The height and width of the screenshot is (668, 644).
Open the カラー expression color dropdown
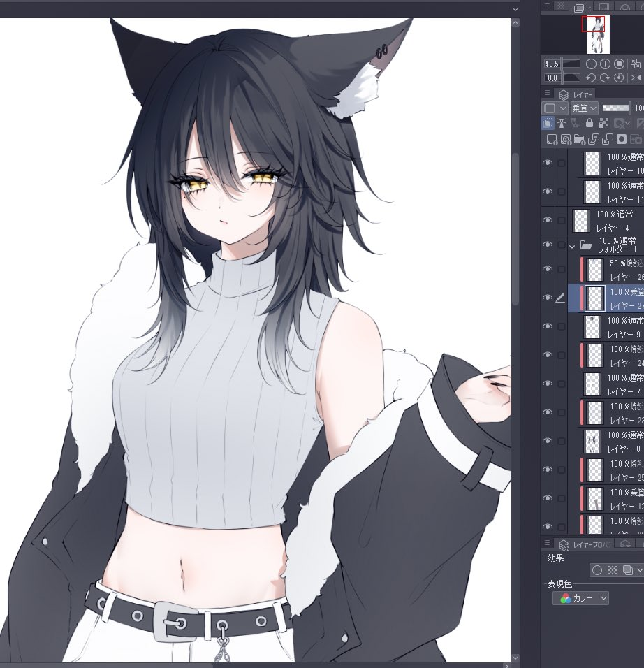click(580, 598)
